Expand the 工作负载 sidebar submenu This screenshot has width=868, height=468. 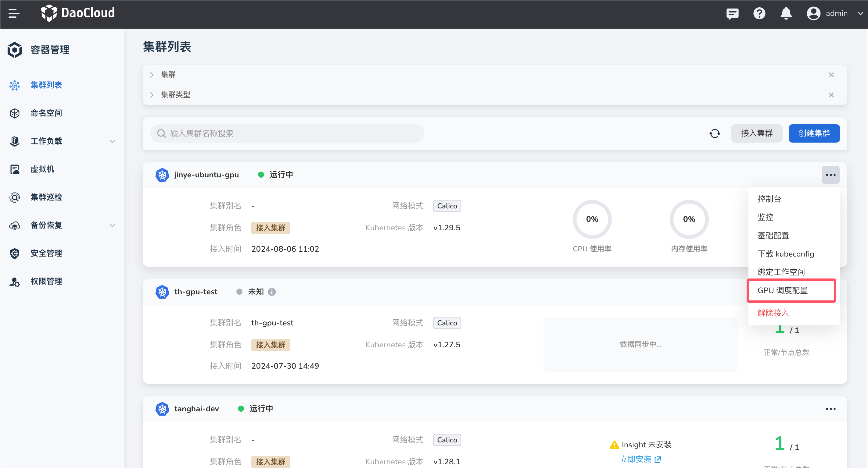pyautogui.click(x=112, y=141)
